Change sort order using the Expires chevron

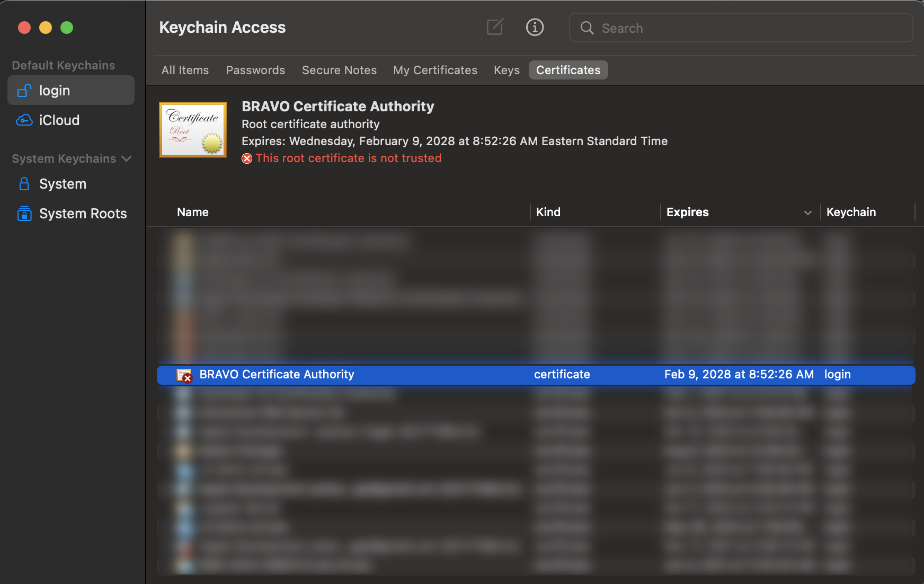pyautogui.click(x=806, y=213)
